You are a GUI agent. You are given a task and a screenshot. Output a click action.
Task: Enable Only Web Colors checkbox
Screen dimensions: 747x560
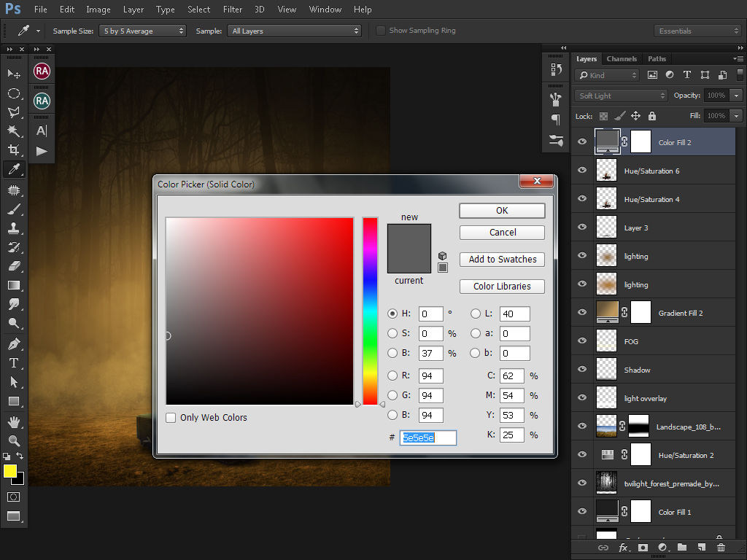171,418
